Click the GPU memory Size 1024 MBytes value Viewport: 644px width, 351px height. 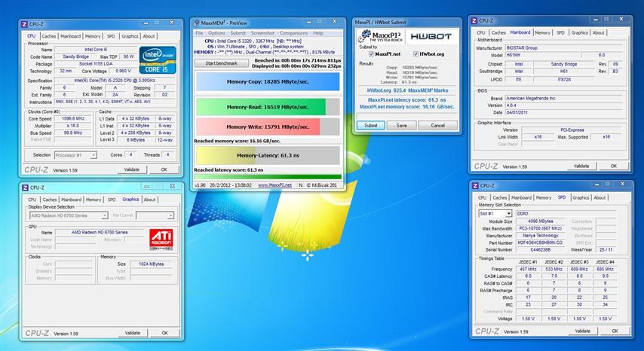click(x=151, y=264)
